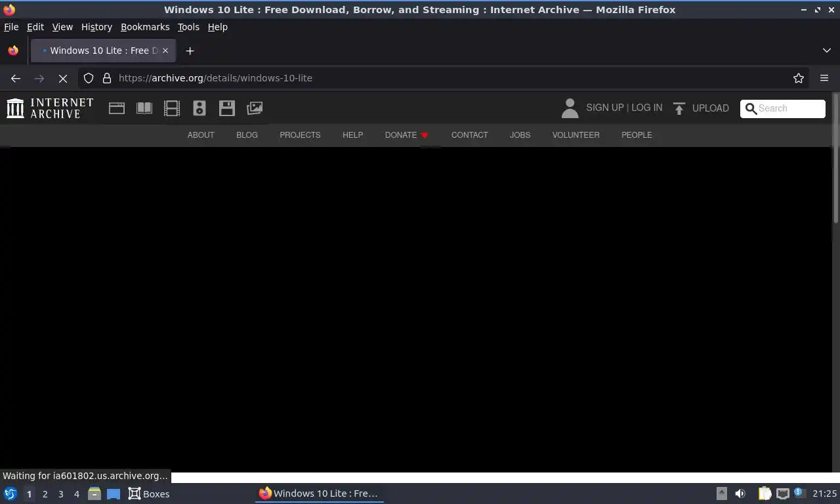Click the user avatar icon

(x=570, y=108)
